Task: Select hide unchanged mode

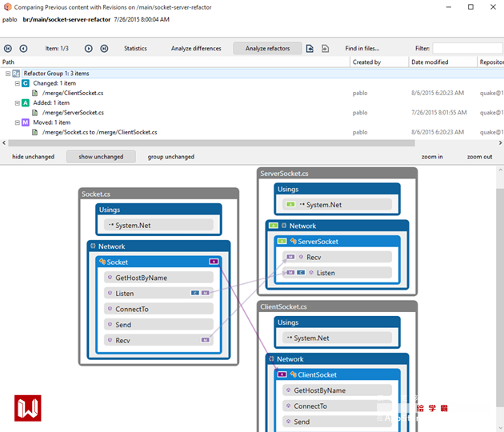Action: tap(33, 157)
